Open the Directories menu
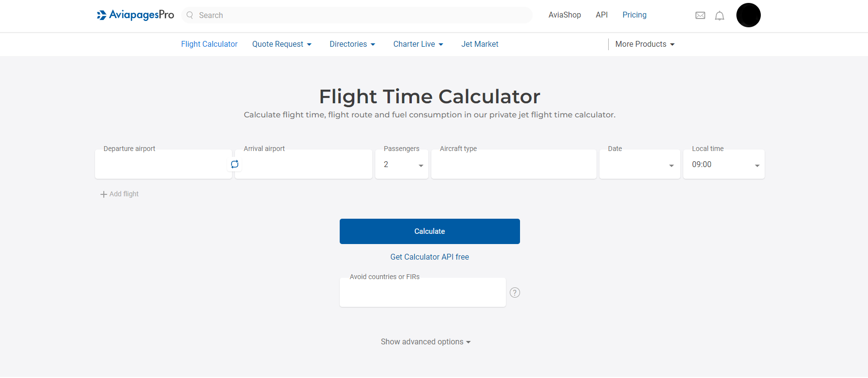Screen dimensions: 868x378 point(352,44)
